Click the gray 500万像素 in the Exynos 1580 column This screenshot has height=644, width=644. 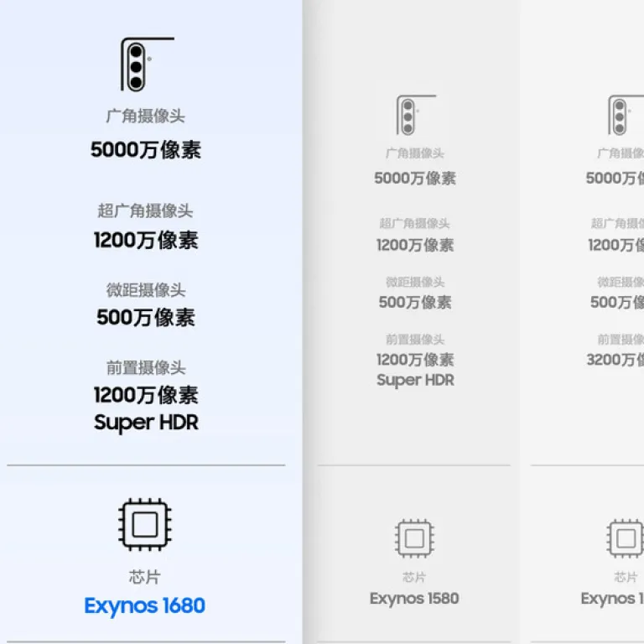click(x=415, y=302)
